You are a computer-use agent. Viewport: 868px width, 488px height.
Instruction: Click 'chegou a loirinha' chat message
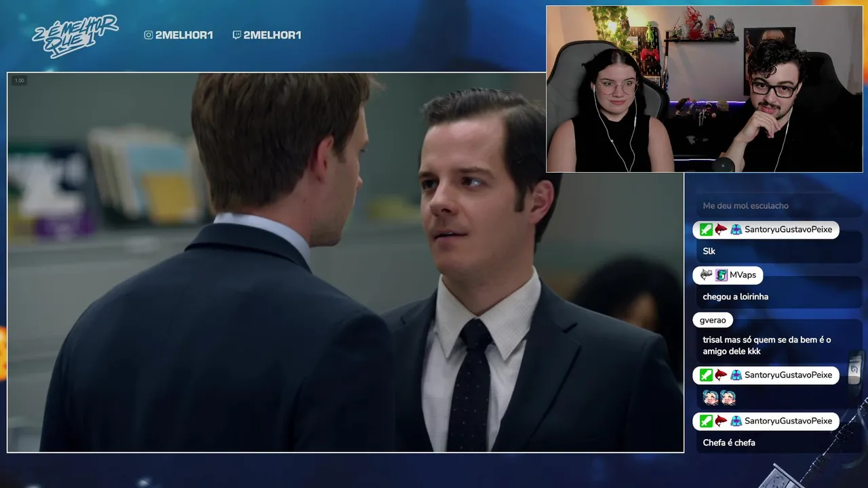click(736, 297)
